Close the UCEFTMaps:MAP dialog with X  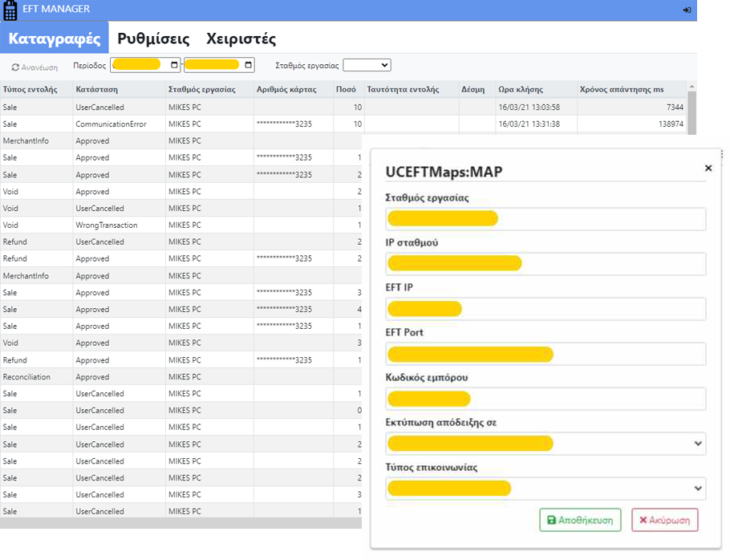pos(708,168)
